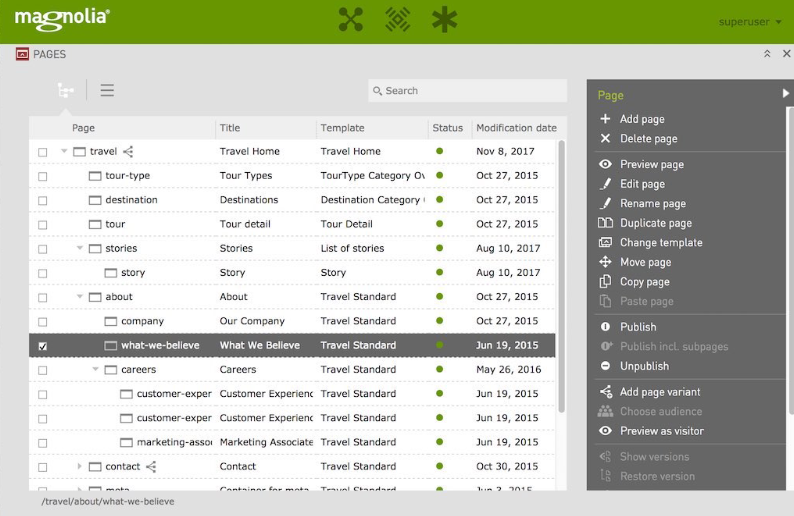Click the Move page arrows icon
This screenshot has height=516, width=794.
[605, 262]
